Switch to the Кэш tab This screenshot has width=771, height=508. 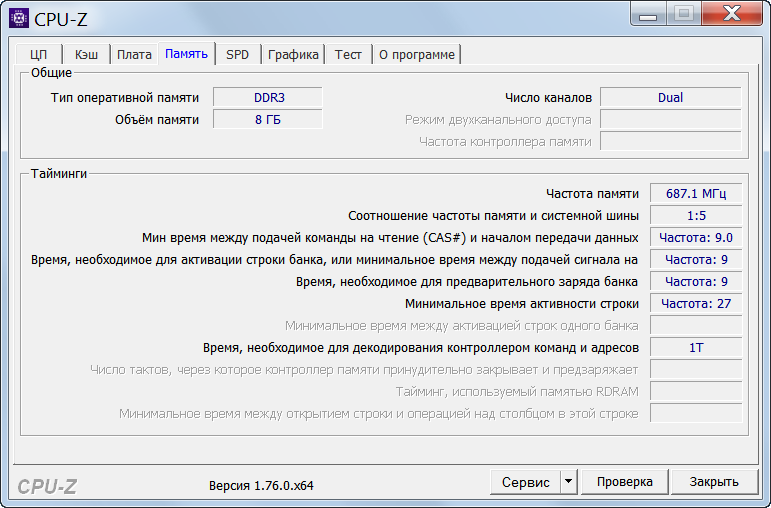tap(86, 55)
